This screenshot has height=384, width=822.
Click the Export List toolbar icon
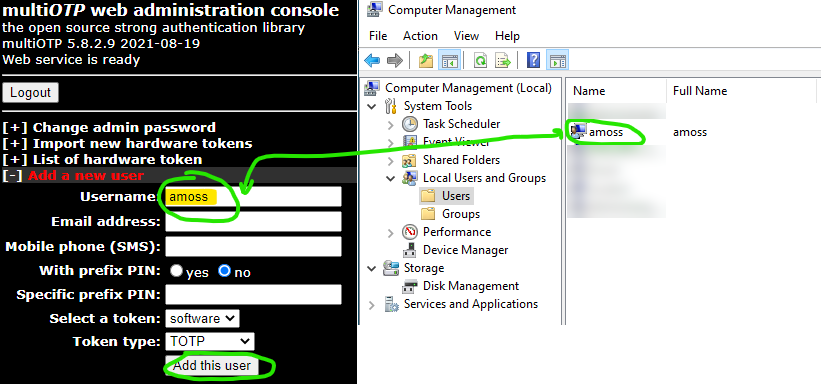point(503,61)
